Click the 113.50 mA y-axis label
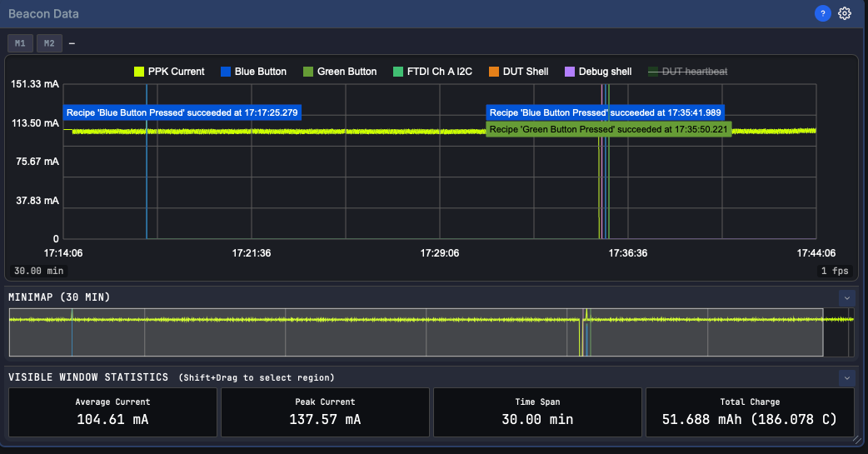Screen dimensions: 868x454 point(36,123)
